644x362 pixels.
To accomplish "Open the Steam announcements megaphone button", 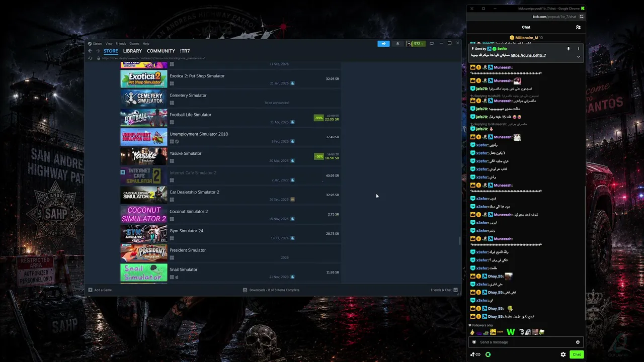I will 383,44.
